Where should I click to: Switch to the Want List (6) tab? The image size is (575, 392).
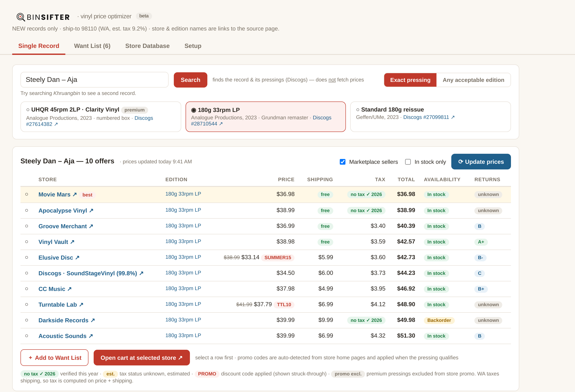click(x=92, y=46)
